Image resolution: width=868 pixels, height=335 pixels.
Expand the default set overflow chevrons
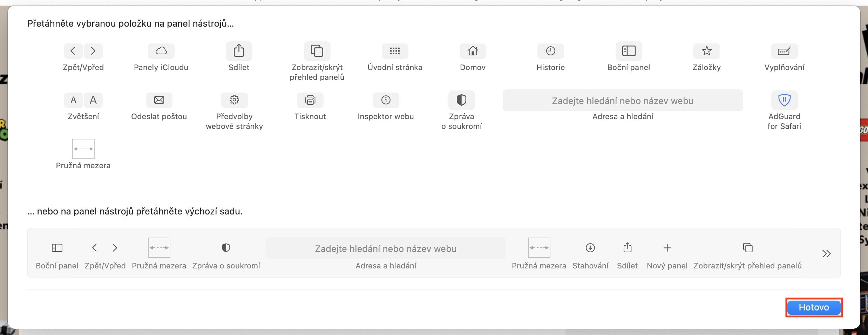point(826,254)
